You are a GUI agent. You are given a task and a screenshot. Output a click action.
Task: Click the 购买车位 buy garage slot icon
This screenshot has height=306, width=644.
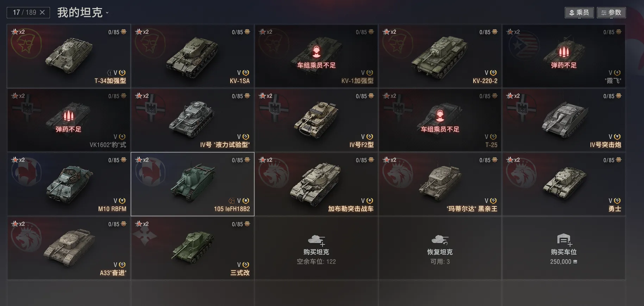564,240
